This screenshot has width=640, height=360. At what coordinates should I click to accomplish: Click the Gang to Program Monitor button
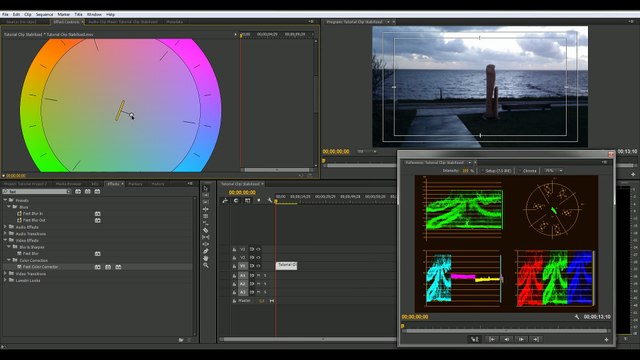point(474,339)
